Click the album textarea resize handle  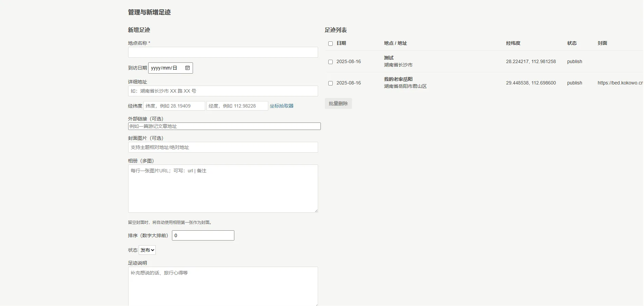click(316, 211)
